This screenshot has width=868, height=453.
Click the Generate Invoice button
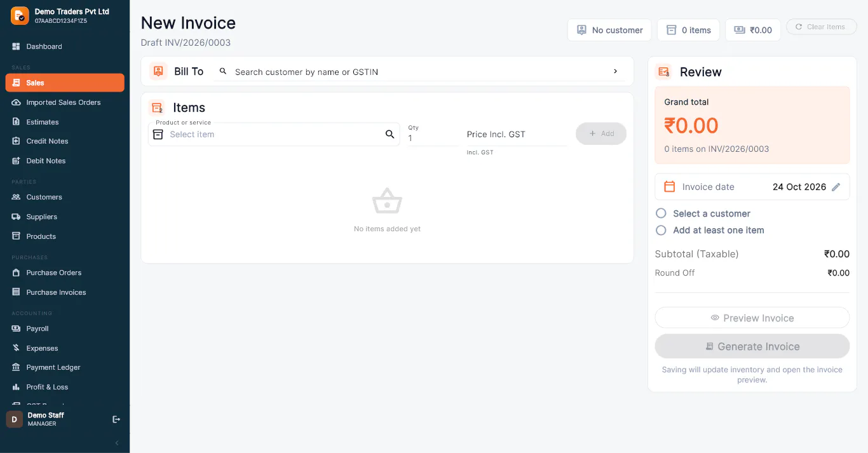pyautogui.click(x=752, y=346)
